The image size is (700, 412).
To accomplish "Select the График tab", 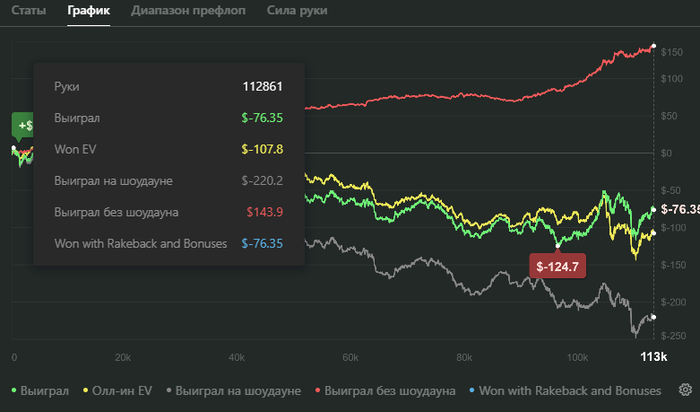I will pos(88,10).
